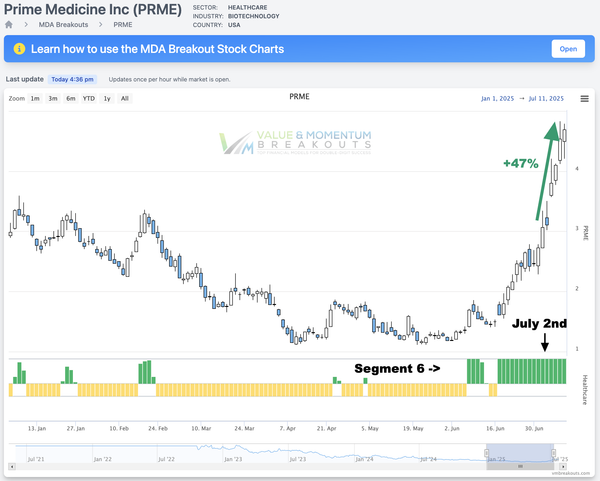Viewport: 600px width, 481px height.
Task: Click the HEALTHCARE sector value
Action: 248,7
